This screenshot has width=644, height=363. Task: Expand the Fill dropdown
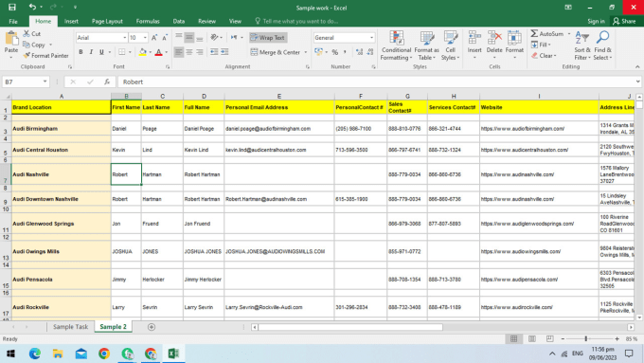click(x=548, y=45)
